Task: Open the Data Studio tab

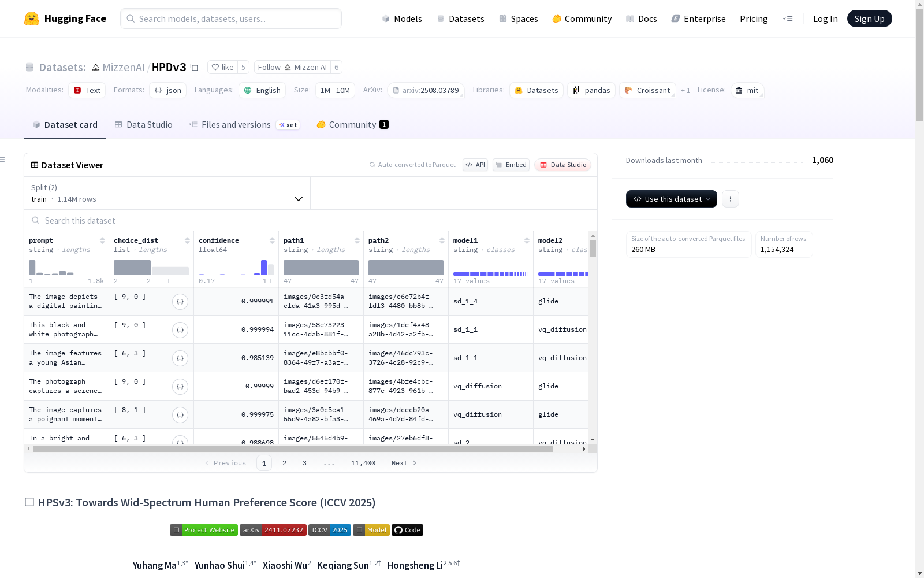Action: point(143,125)
